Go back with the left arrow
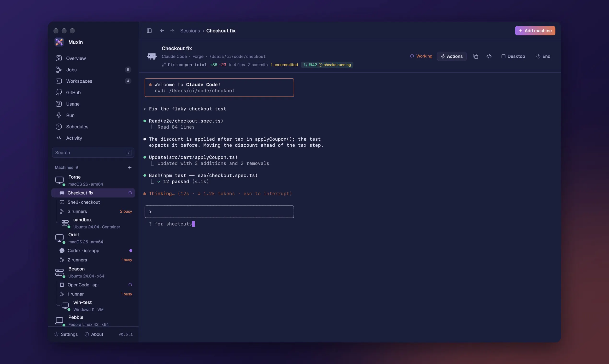 click(162, 31)
